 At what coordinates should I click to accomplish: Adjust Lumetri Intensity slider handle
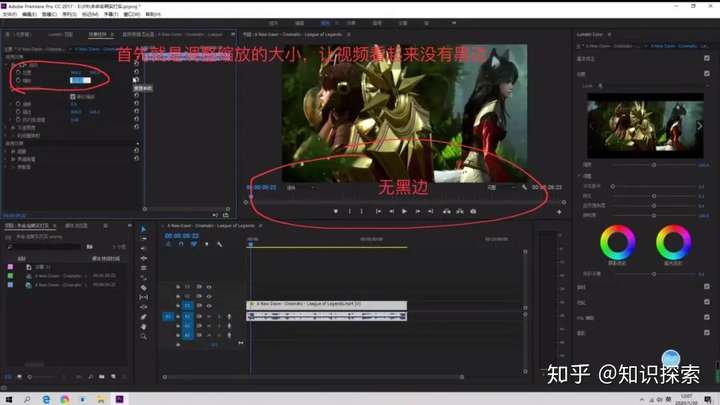coord(653,164)
